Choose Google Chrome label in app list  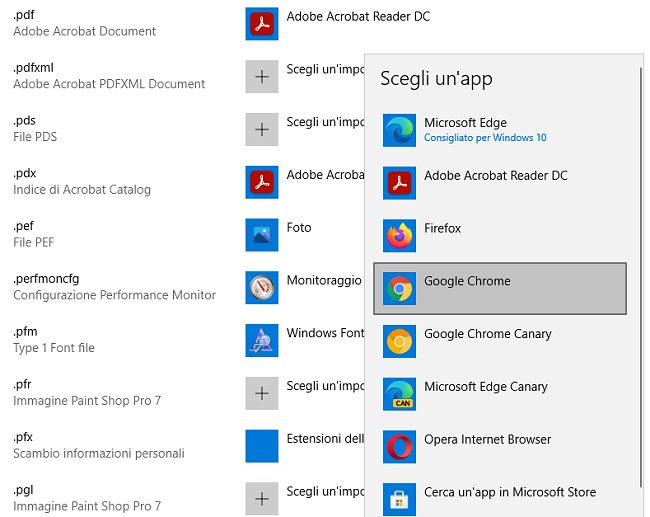click(x=467, y=281)
